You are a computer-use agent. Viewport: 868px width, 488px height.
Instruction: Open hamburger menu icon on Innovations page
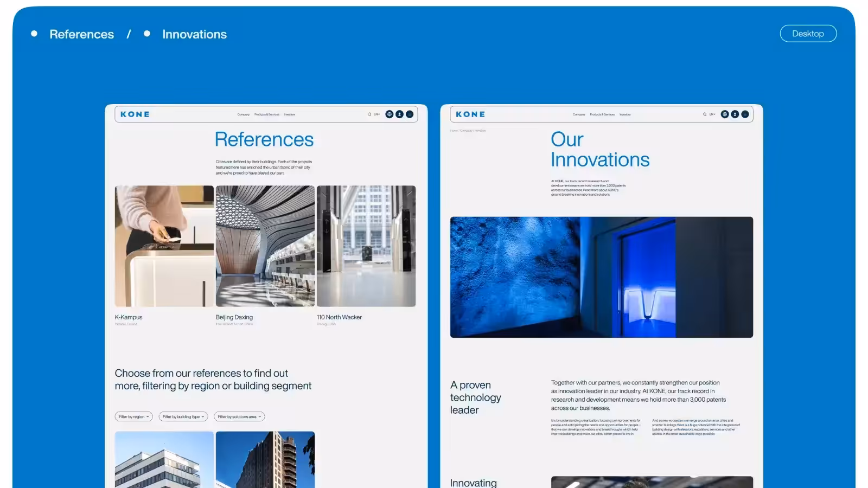pos(745,114)
